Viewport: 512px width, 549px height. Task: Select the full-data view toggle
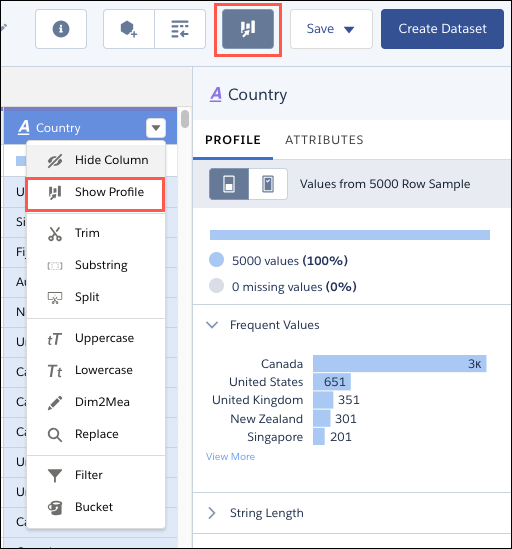click(268, 184)
